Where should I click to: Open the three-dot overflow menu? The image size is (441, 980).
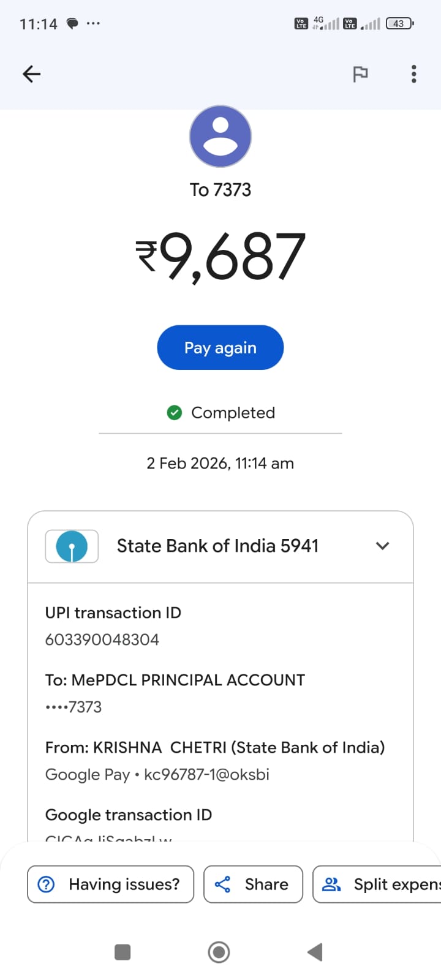click(x=414, y=74)
